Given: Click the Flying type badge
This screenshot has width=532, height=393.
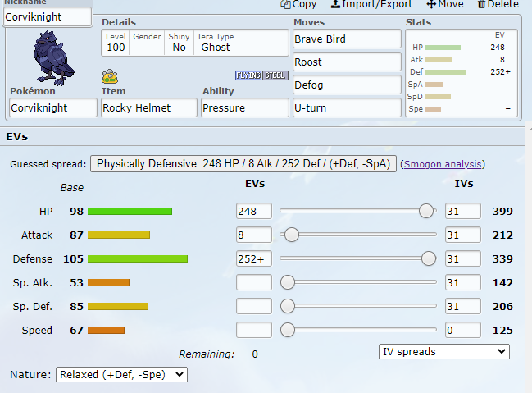Looking at the screenshot, I should pyautogui.click(x=248, y=75).
